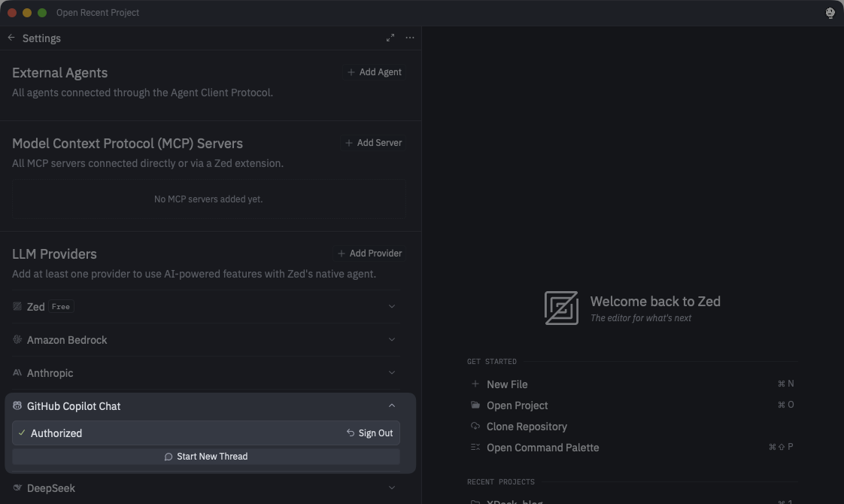Click the RECENT PROJECTS section label
844x504 pixels.
pos(501,481)
